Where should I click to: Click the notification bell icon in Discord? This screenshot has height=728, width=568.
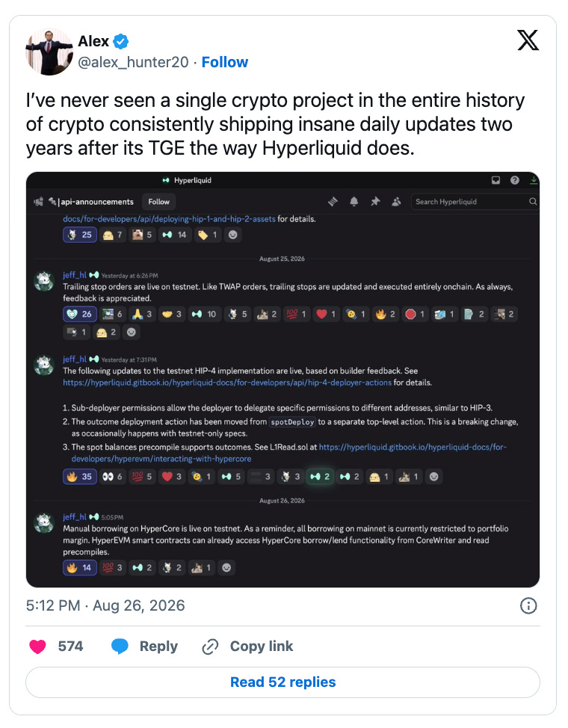click(354, 202)
